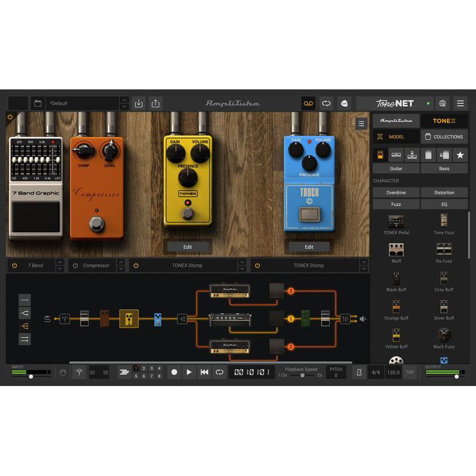Viewport: 476px width, 476px height.
Task: Toggle power for first TONEX Stomp slot
Action: tap(136, 265)
